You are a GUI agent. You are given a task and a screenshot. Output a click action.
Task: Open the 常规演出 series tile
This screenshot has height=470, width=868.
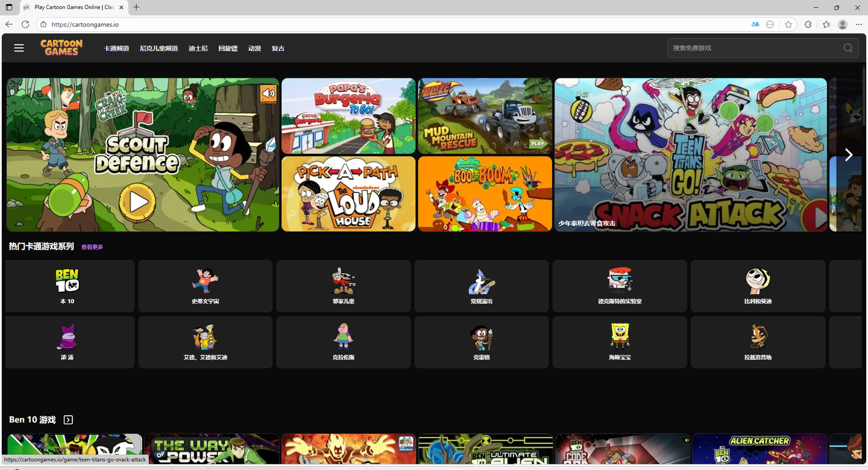(x=482, y=286)
